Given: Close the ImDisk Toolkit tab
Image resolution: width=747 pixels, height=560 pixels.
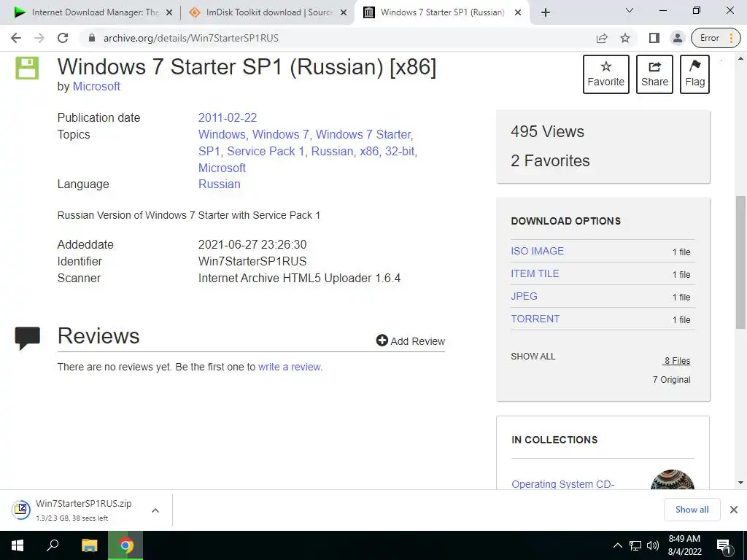Looking at the screenshot, I should point(343,12).
